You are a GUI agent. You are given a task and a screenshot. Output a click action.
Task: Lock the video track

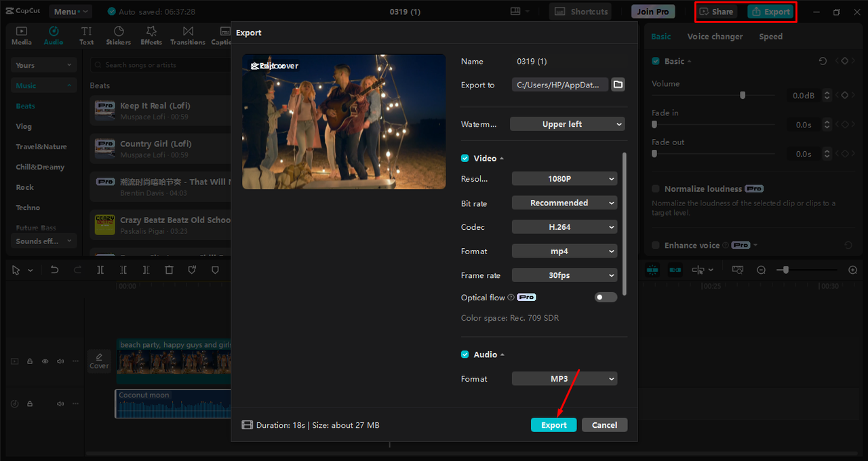tap(30, 361)
